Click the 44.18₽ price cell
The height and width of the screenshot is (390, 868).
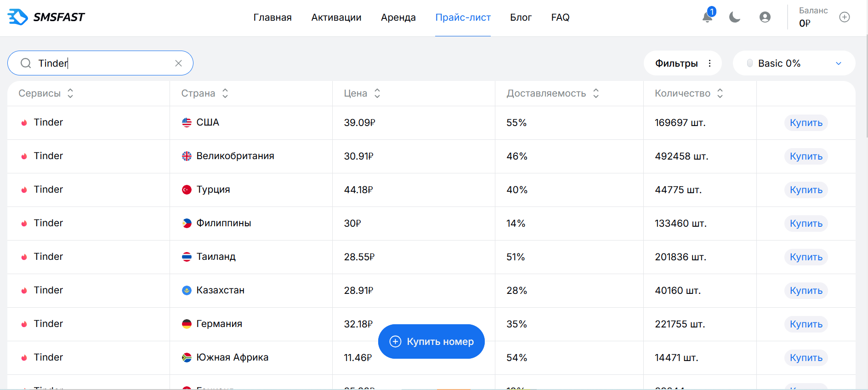coord(358,190)
